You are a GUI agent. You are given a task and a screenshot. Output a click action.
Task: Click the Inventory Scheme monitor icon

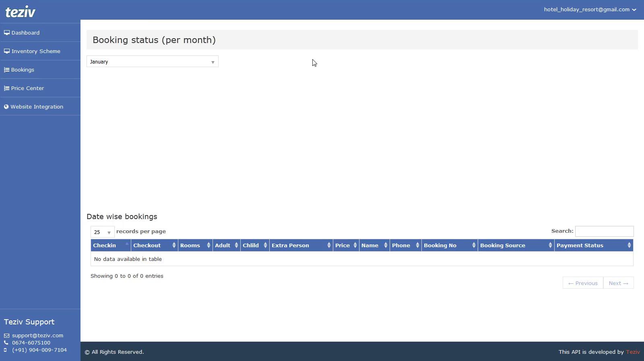pyautogui.click(x=7, y=51)
